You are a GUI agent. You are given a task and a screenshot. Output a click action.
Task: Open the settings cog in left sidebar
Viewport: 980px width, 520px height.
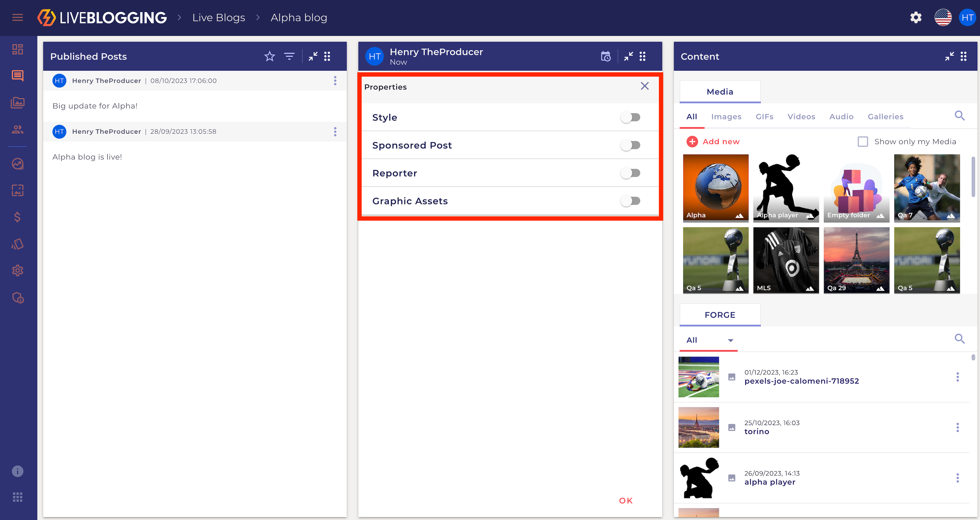click(x=17, y=271)
